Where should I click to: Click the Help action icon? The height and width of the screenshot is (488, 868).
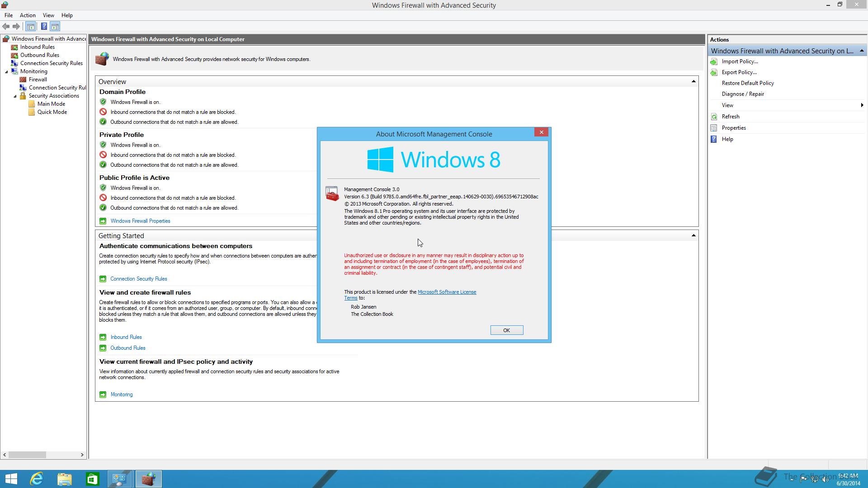click(714, 139)
